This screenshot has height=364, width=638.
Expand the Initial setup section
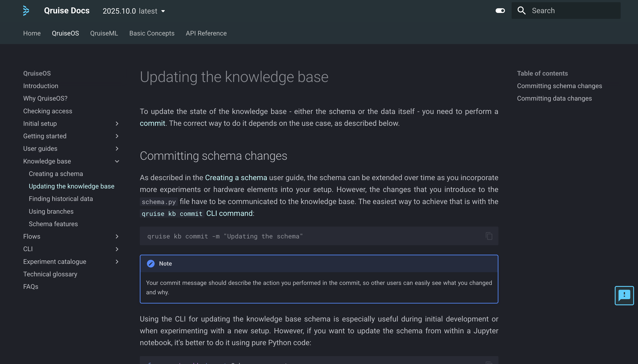pyautogui.click(x=117, y=124)
